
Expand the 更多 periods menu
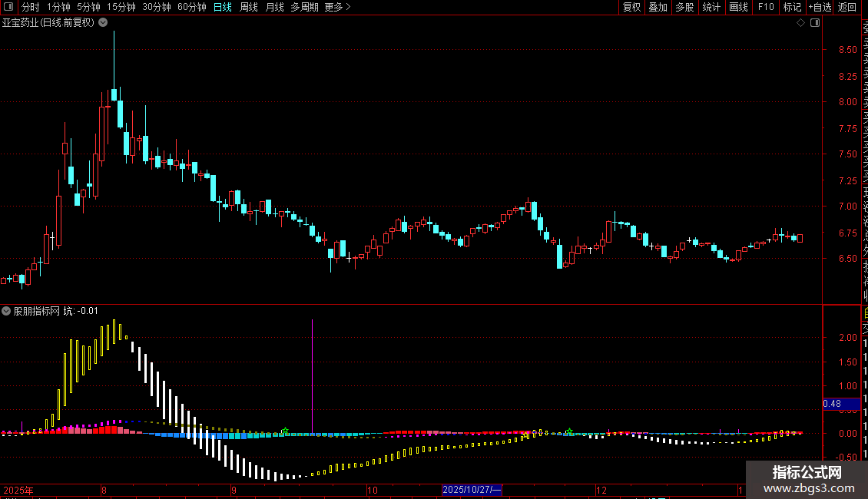click(x=337, y=7)
